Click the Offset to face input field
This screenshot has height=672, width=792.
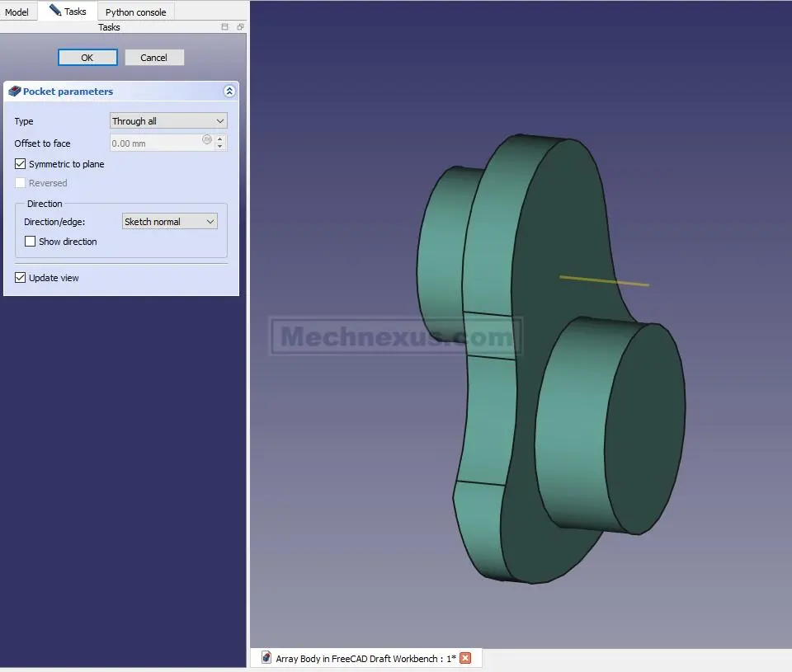pyautogui.click(x=155, y=143)
